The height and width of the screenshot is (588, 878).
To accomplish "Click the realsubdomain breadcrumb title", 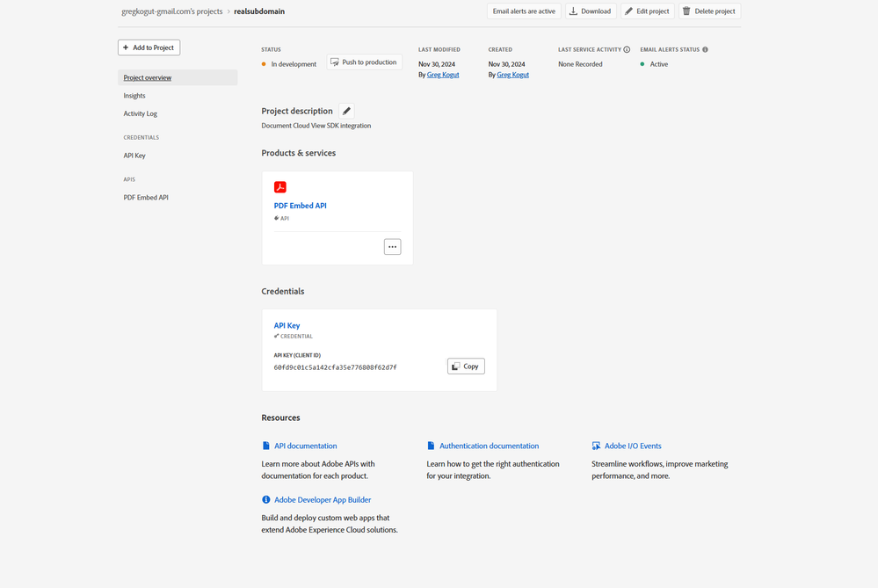I will coord(259,11).
